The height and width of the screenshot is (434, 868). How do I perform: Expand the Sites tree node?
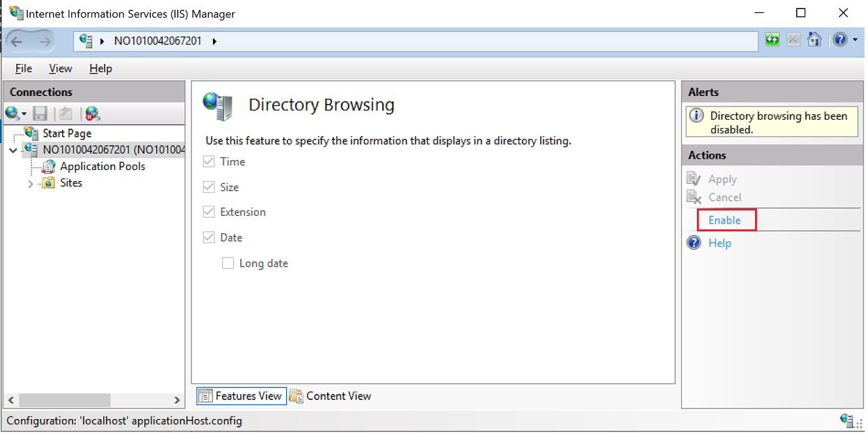(x=31, y=184)
